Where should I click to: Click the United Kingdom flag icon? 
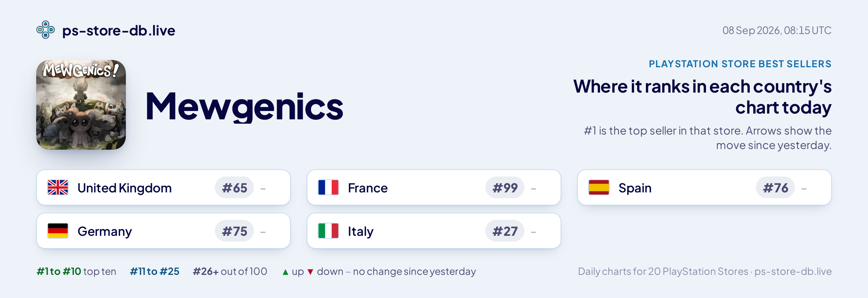tap(58, 187)
